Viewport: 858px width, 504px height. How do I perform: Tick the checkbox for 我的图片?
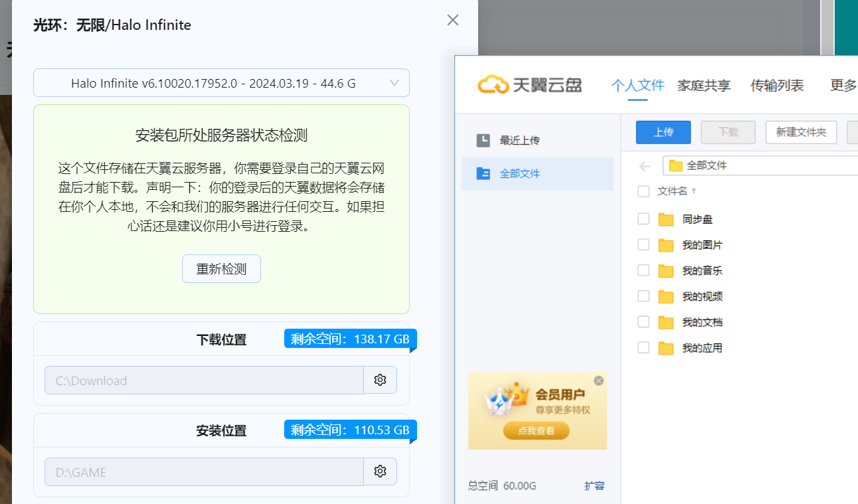643,244
